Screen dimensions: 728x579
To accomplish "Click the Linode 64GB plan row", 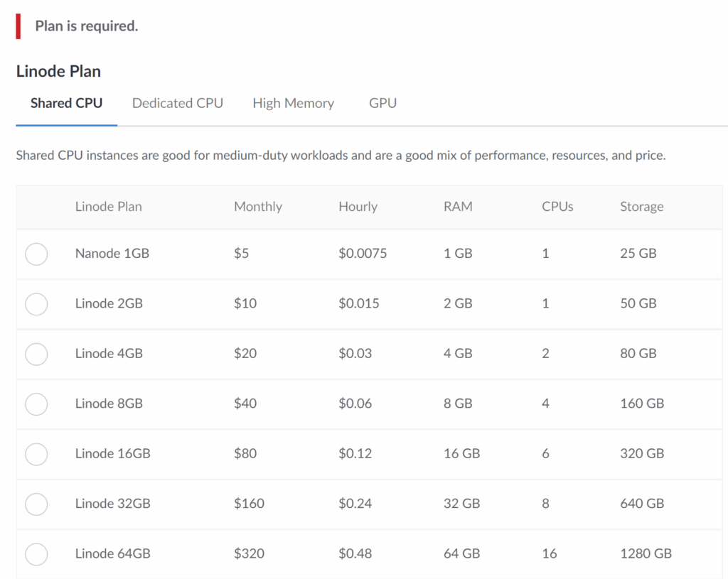I will 284,554.
